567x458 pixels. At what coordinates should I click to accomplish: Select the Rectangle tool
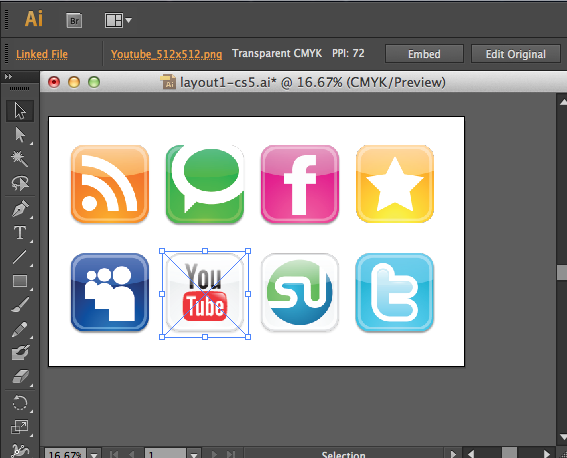tap(20, 281)
